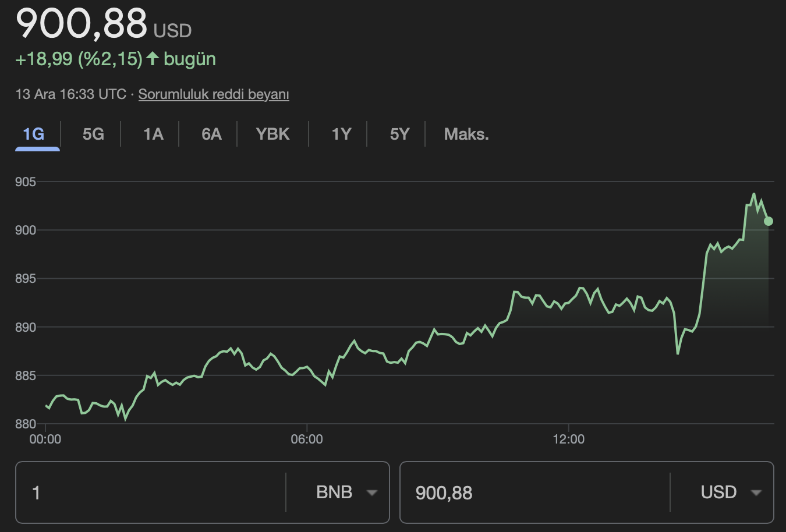Click the green upward arrow icon
Screen dimensions: 786x532
(x=153, y=58)
